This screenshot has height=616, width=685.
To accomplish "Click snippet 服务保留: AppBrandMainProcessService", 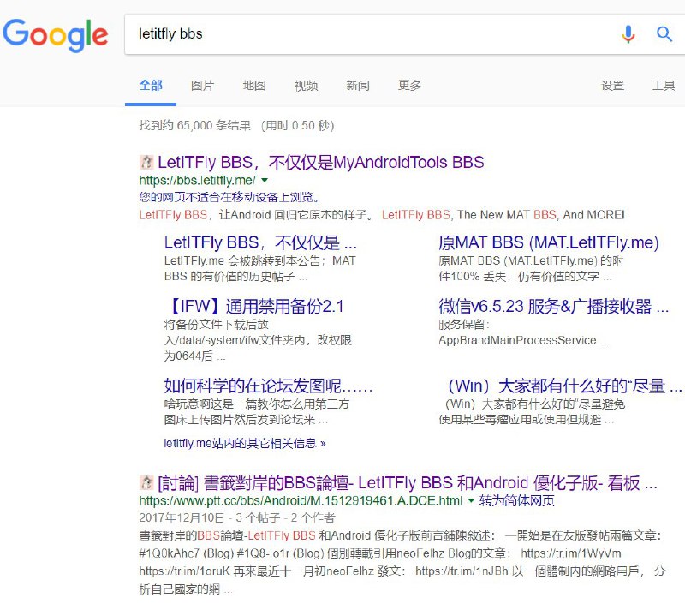I will pos(523,332).
